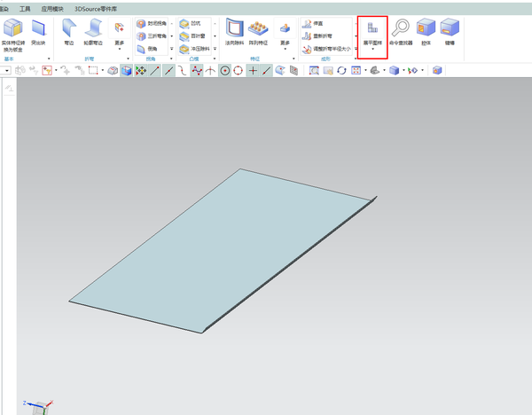The height and width of the screenshot is (415, 532).
Task: Open the 3DSource零件库 tab
Action: point(96,9)
